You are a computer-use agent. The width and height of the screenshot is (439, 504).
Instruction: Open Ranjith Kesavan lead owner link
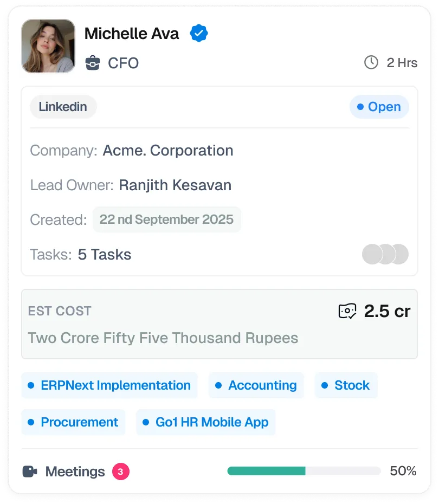click(175, 185)
